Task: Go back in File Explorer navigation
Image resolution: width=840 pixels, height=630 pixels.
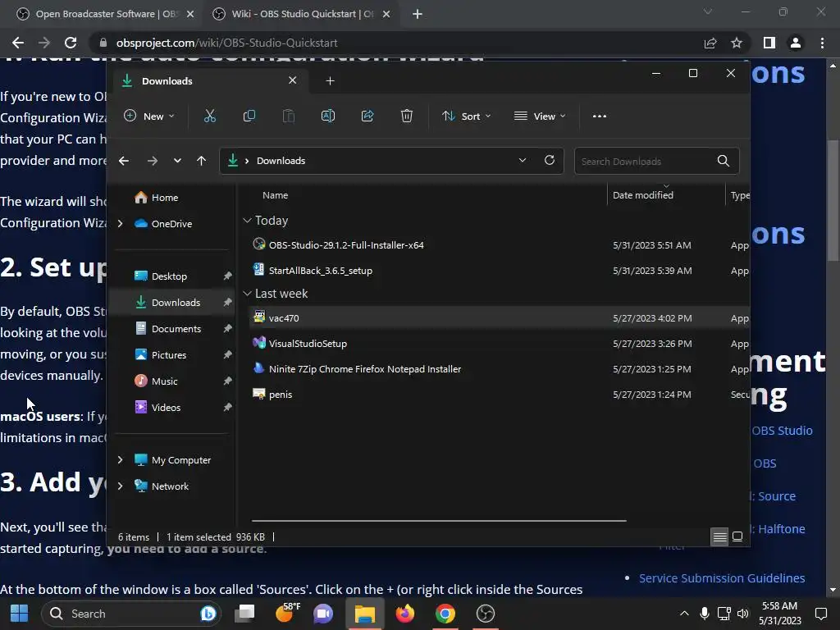Action: [x=124, y=161]
